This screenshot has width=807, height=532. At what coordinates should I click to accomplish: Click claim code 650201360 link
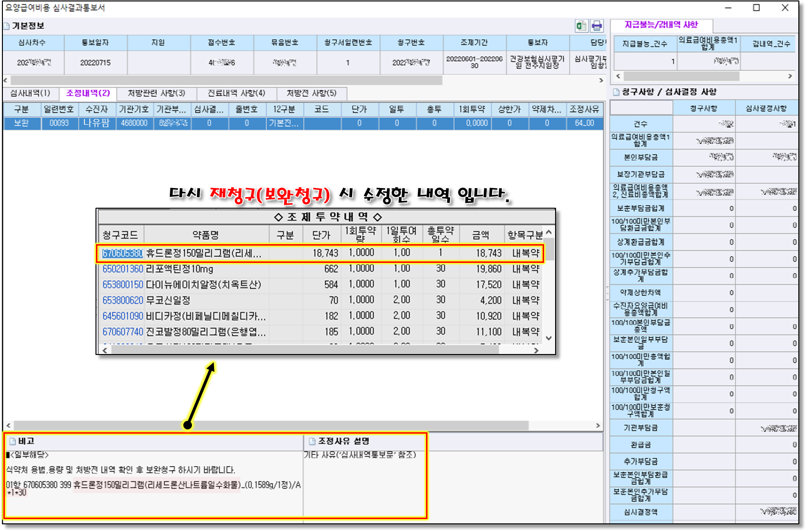pos(123,269)
